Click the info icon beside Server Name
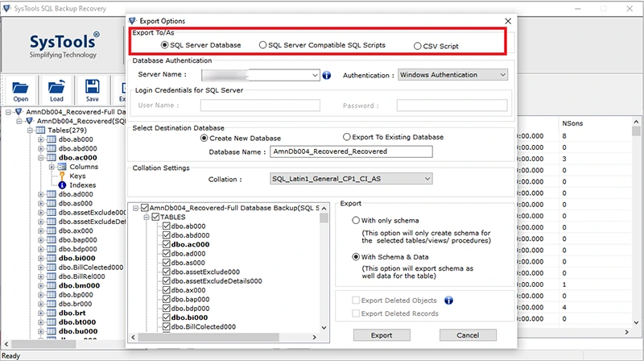644x361 pixels. [x=327, y=75]
